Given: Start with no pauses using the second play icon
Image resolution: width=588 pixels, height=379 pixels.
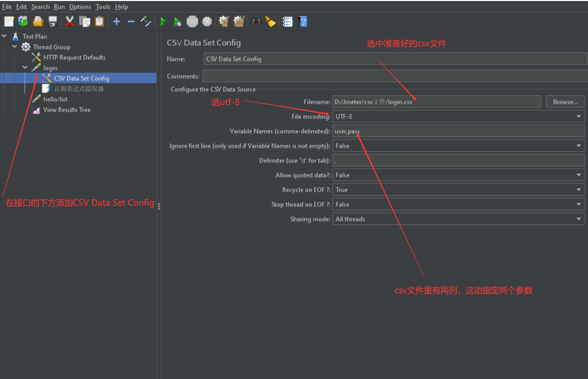Looking at the screenshot, I should click(x=177, y=22).
